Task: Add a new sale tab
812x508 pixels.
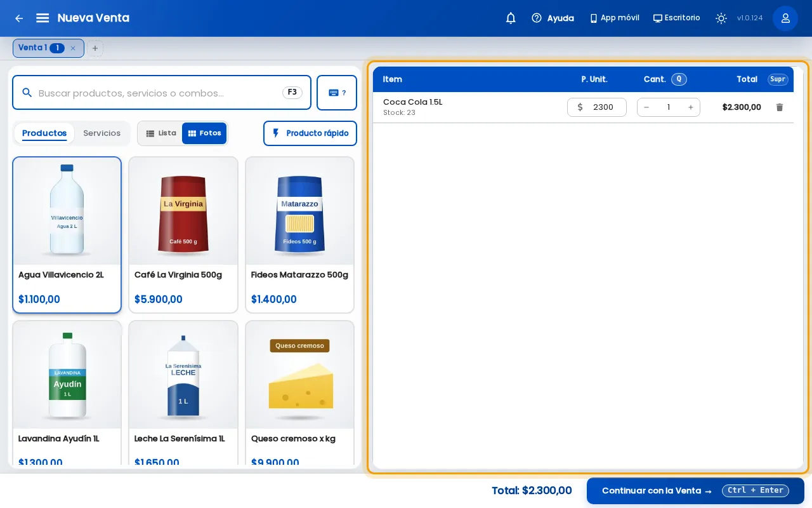Action: pos(95,48)
